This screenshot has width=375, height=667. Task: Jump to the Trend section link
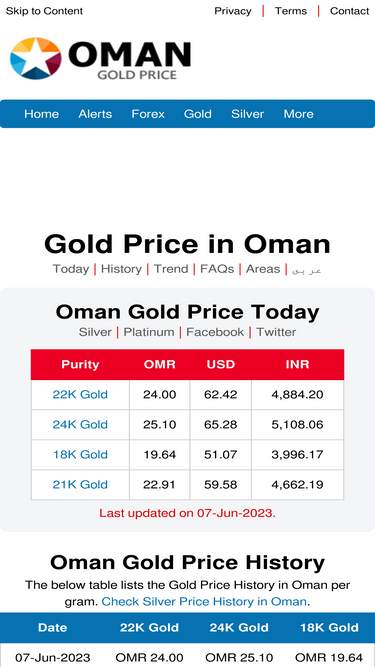171,269
